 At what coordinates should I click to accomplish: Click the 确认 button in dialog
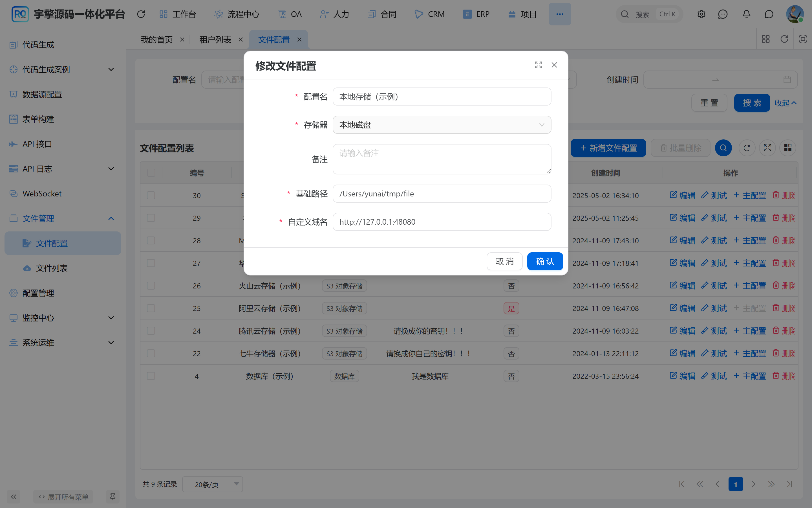click(545, 261)
